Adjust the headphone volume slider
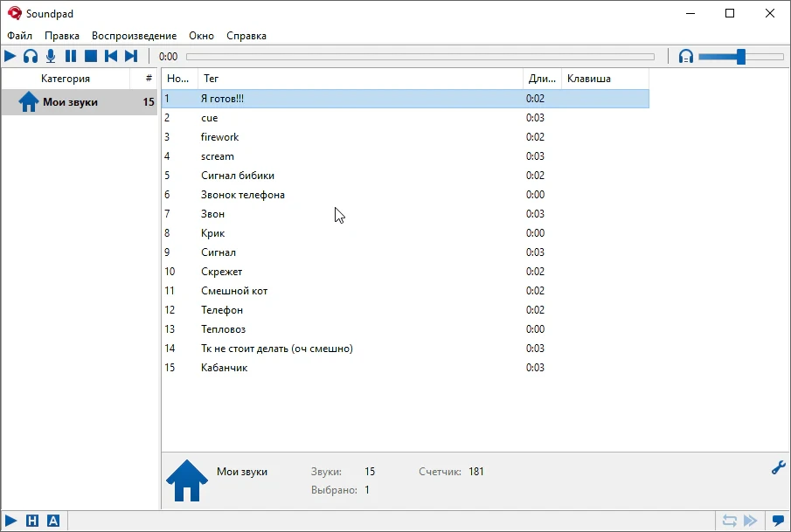The image size is (791, 532). point(740,57)
